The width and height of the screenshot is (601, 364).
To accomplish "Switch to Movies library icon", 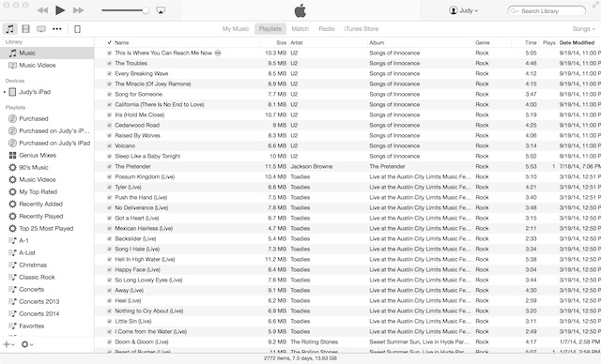I will point(25,29).
